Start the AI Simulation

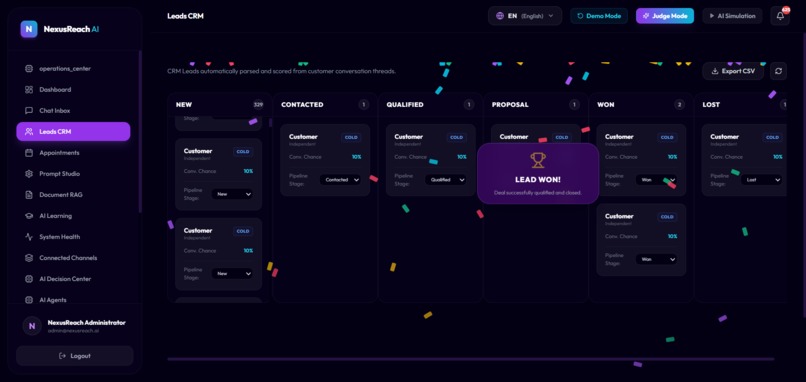point(732,16)
